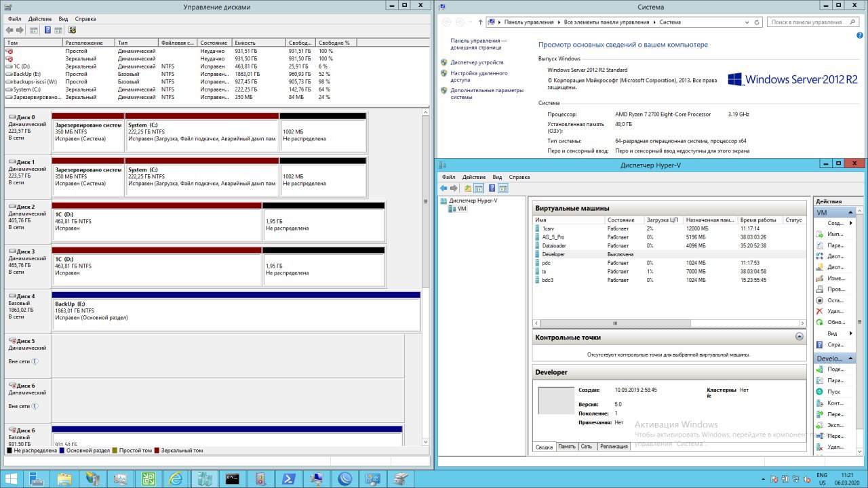Click the blue Help icon in Disk Management toolbar

(x=47, y=30)
